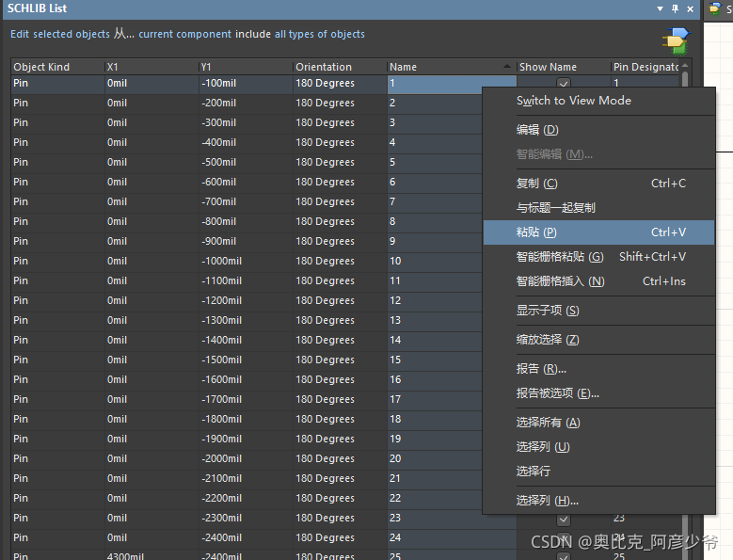Click the vertical scrollbar thumb of the list
733x560 pixels.
tap(685, 78)
